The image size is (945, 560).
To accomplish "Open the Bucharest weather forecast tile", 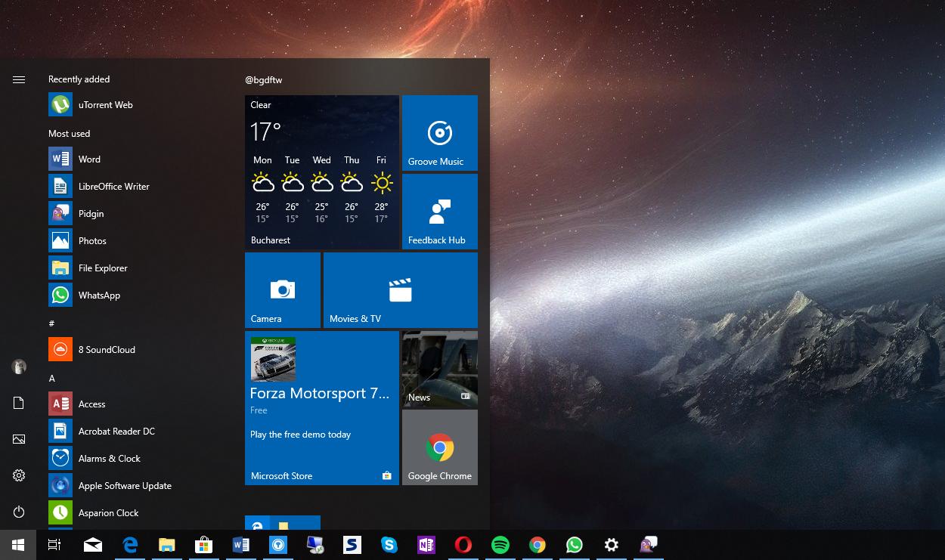I will 321,172.
